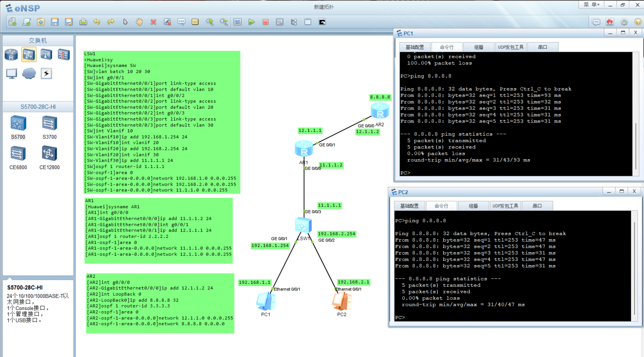The width and height of the screenshot is (644, 357).
Task: Click the undo arrow icon
Action: tap(97, 22)
